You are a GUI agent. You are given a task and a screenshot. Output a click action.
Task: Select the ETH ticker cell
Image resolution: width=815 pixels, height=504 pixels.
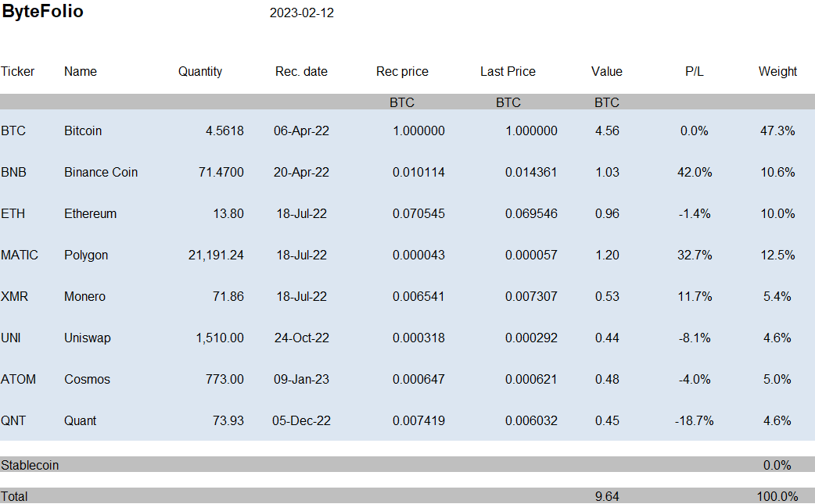(x=13, y=214)
